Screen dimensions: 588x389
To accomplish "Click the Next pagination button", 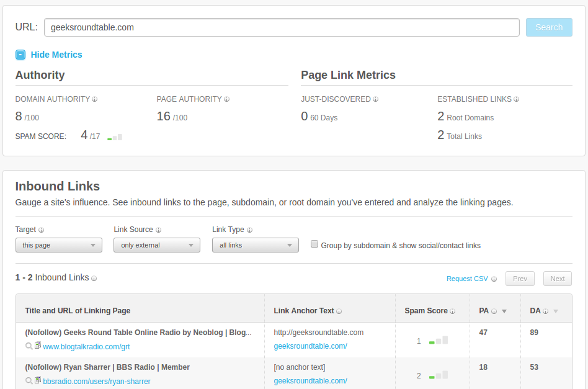I will pos(558,279).
